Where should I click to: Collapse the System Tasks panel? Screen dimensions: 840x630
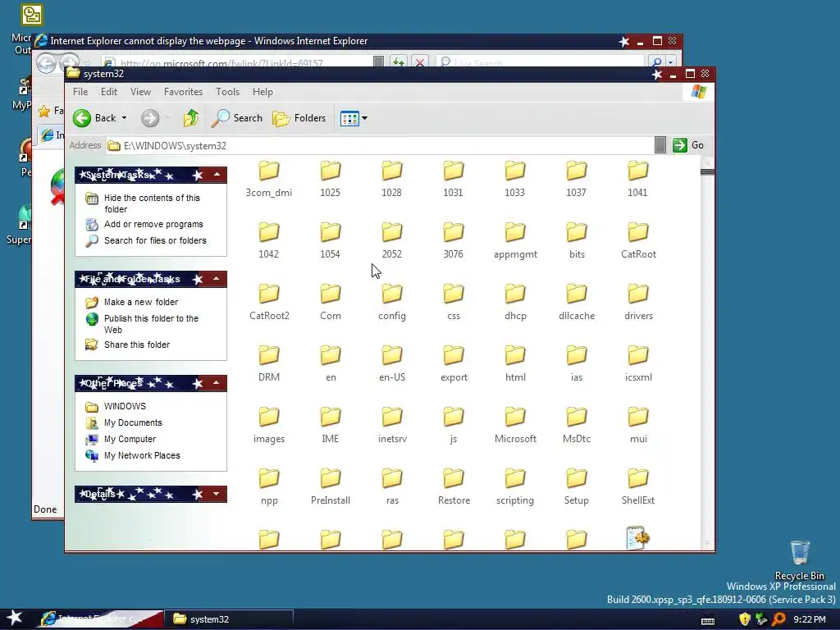coord(217,175)
